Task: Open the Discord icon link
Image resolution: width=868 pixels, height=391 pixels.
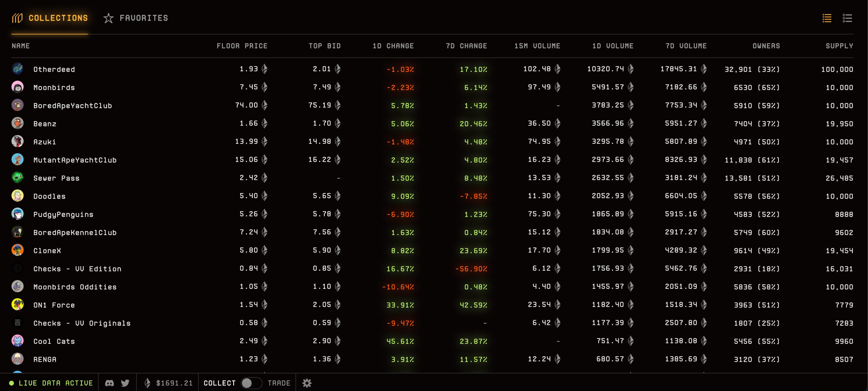Action: tap(109, 383)
